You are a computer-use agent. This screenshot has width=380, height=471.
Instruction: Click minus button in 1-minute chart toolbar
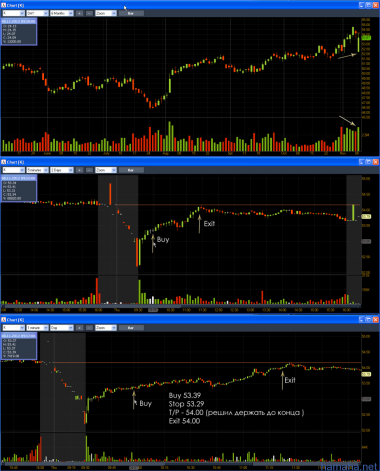[89, 328]
